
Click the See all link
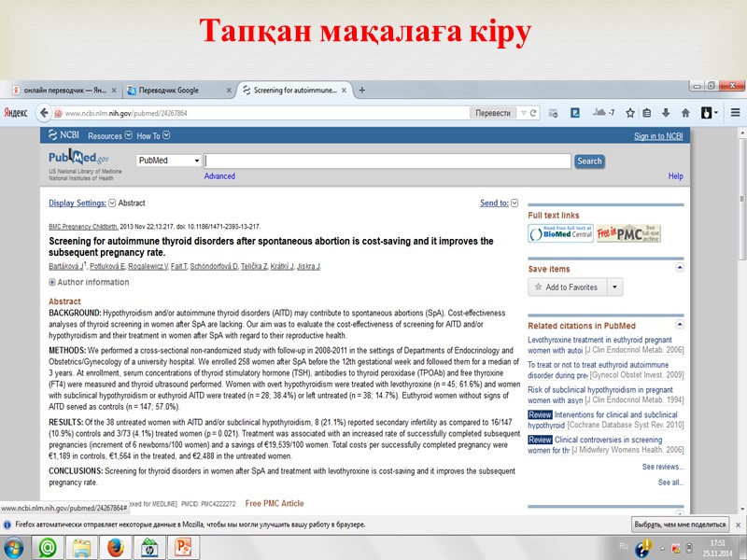670,483
